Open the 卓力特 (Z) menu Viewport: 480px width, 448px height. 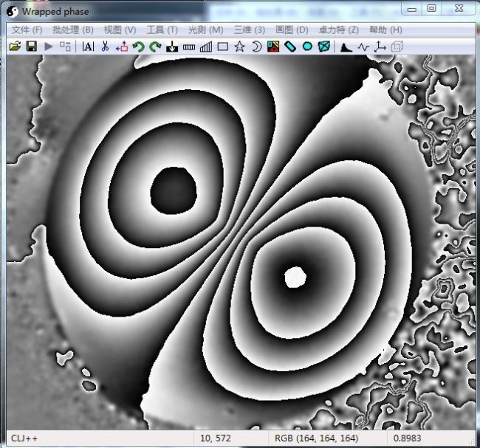coord(338,30)
